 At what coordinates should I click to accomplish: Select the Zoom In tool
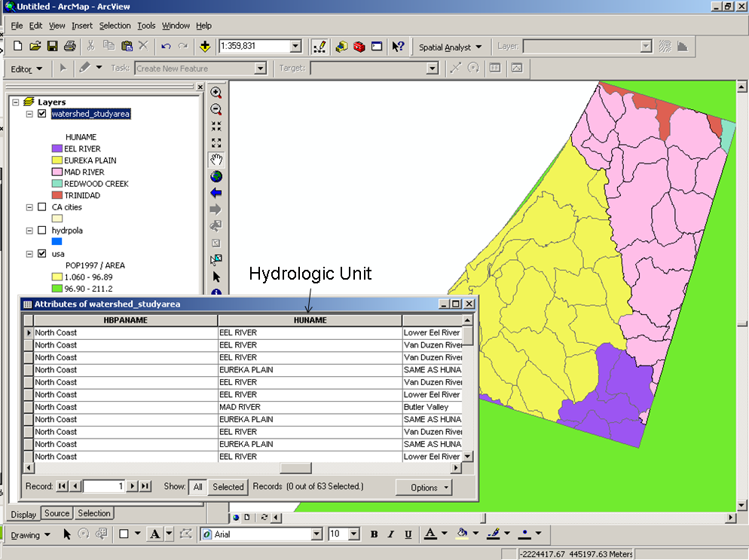[216, 92]
